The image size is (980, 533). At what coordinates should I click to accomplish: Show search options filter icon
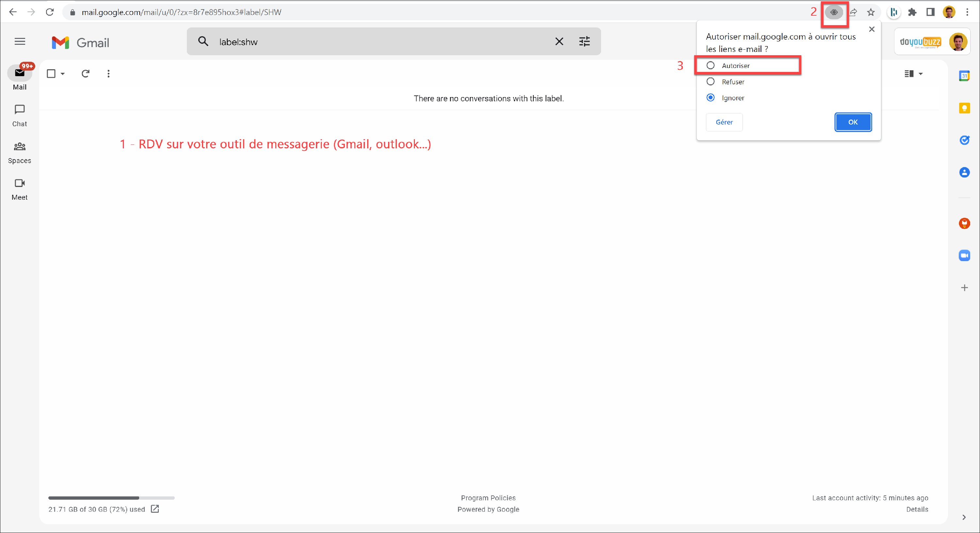point(584,42)
